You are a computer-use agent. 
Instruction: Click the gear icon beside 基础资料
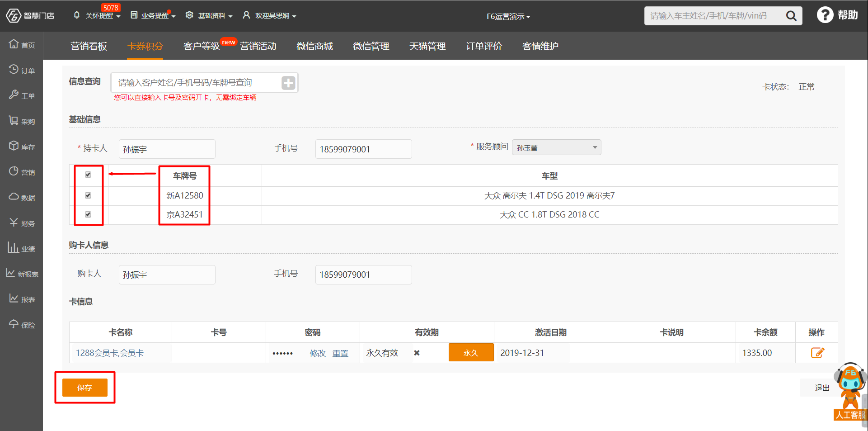tap(189, 15)
